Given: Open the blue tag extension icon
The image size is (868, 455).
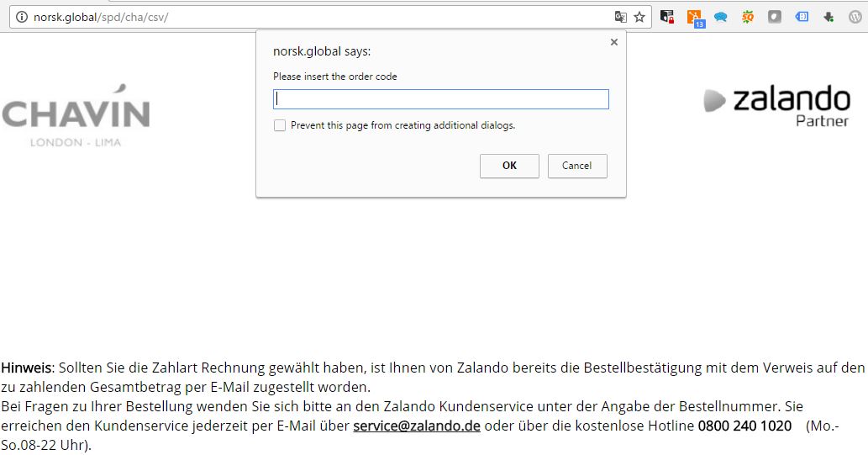Looking at the screenshot, I should 802,17.
